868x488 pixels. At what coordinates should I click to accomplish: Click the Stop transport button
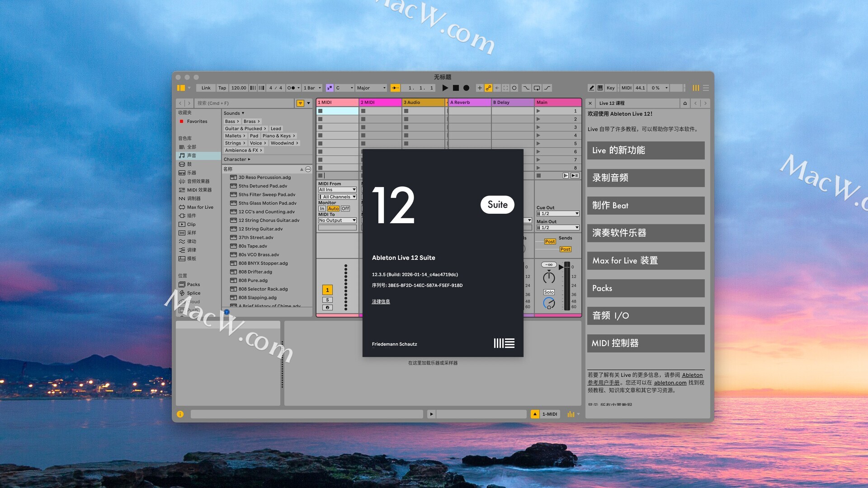point(456,88)
